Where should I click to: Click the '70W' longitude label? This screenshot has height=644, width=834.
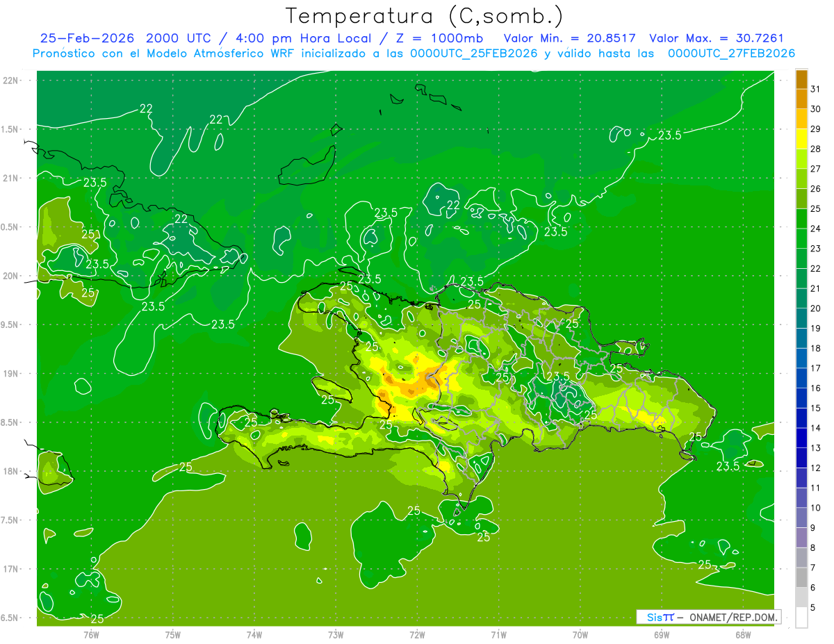point(580,634)
